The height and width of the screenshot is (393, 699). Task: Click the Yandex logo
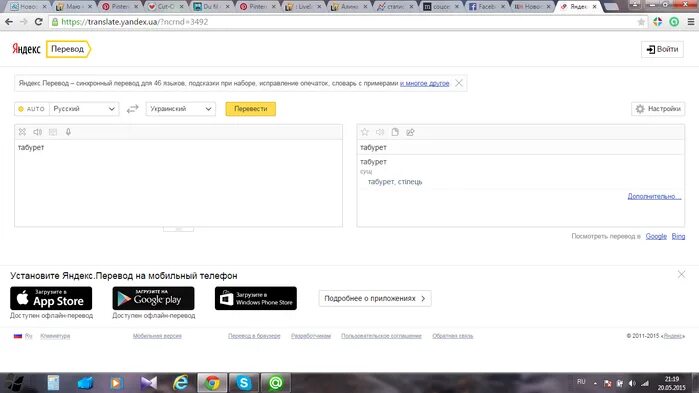(26, 49)
